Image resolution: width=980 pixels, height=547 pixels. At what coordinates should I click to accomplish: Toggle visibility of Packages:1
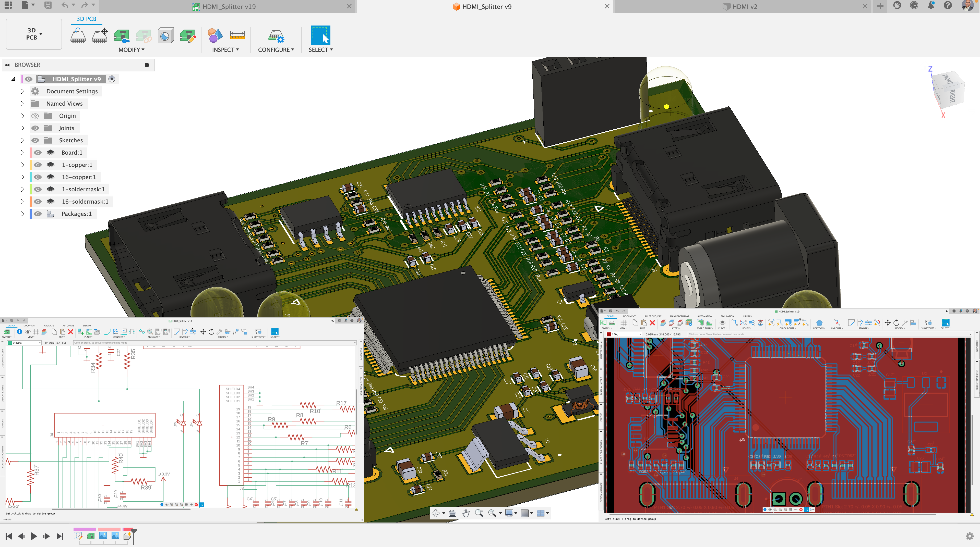point(38,214)
